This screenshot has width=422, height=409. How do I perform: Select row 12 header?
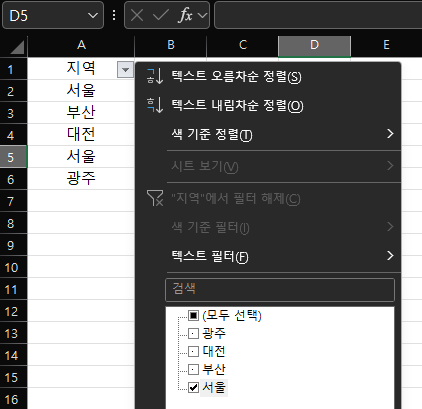pyautogui.click(x=13, y=311)
